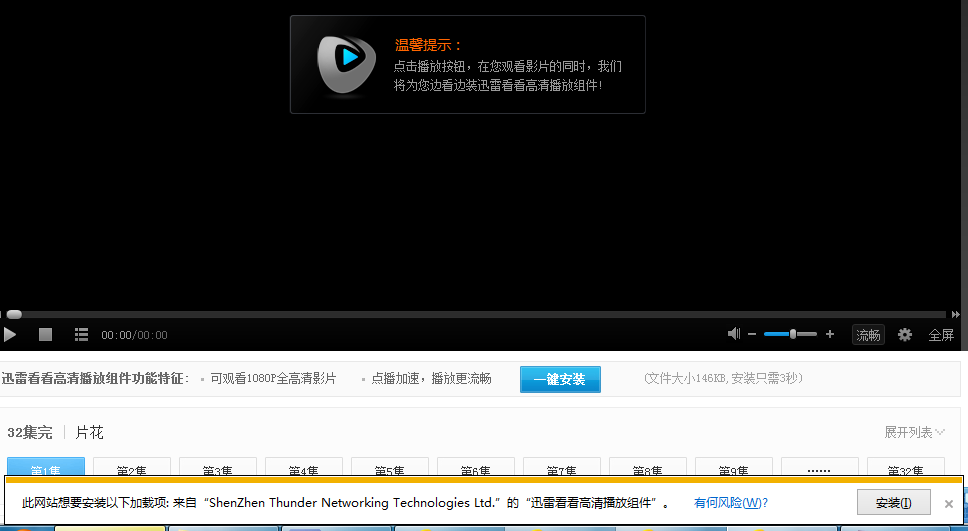Click the 温馨提示 heading text

pyautogui.click(x=427, y=45)
